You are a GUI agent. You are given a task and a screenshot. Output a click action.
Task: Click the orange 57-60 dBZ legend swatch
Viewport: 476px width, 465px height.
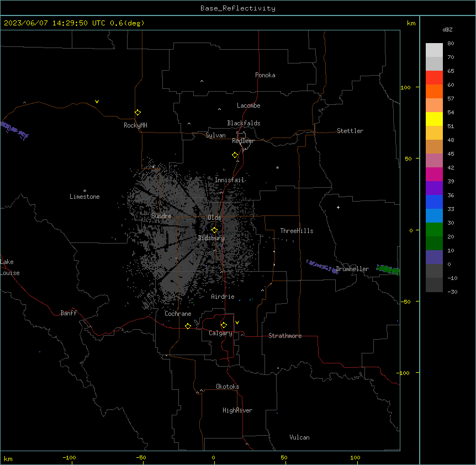[x=434, y=91]
